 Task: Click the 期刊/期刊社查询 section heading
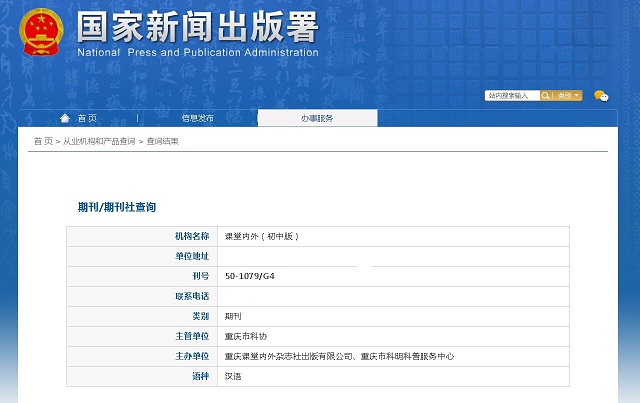click(x=117, y=207)
